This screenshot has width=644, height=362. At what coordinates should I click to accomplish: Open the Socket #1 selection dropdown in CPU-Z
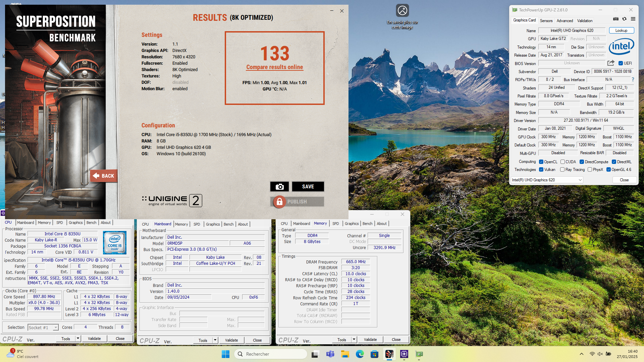[43, 327]
